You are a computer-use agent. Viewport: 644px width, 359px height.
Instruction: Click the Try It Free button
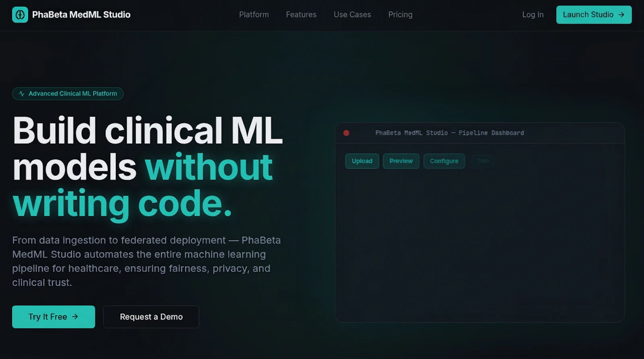pos(54,317)
